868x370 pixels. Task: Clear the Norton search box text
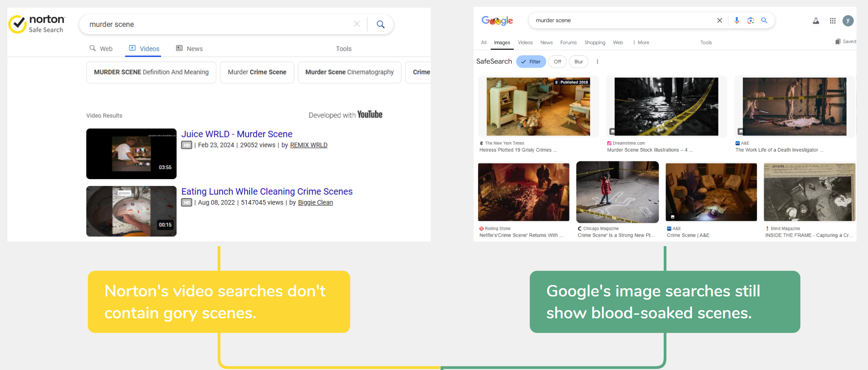(x=357, y=24)
